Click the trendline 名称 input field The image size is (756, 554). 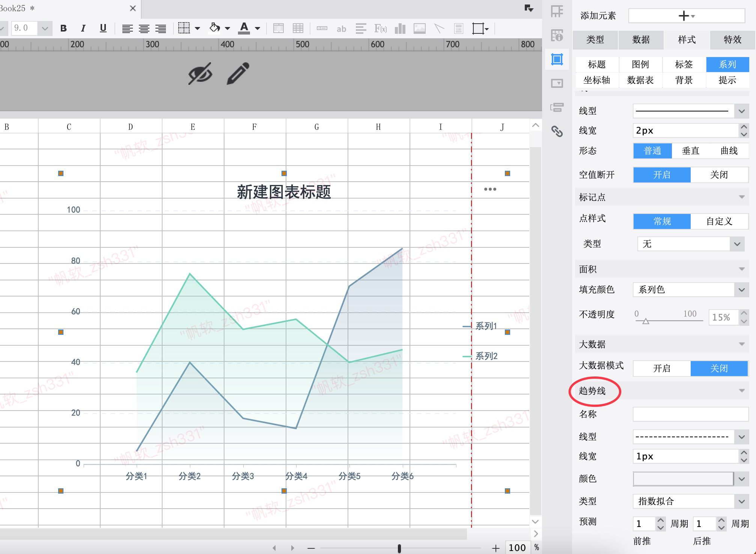tap(691, 414)
